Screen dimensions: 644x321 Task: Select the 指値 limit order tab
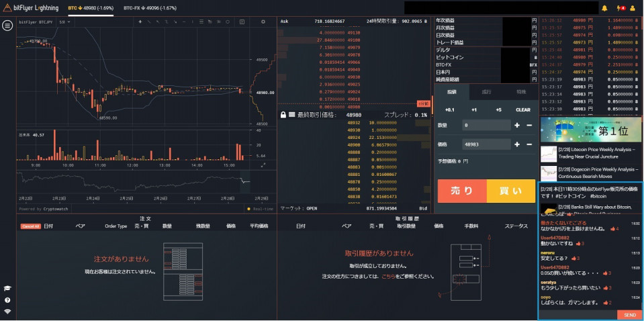452,92
